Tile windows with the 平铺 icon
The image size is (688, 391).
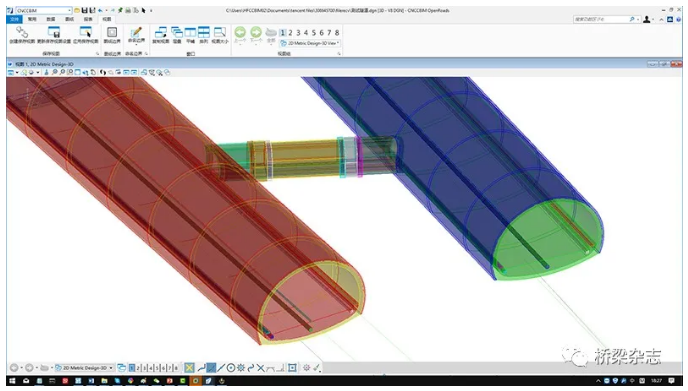190,32
